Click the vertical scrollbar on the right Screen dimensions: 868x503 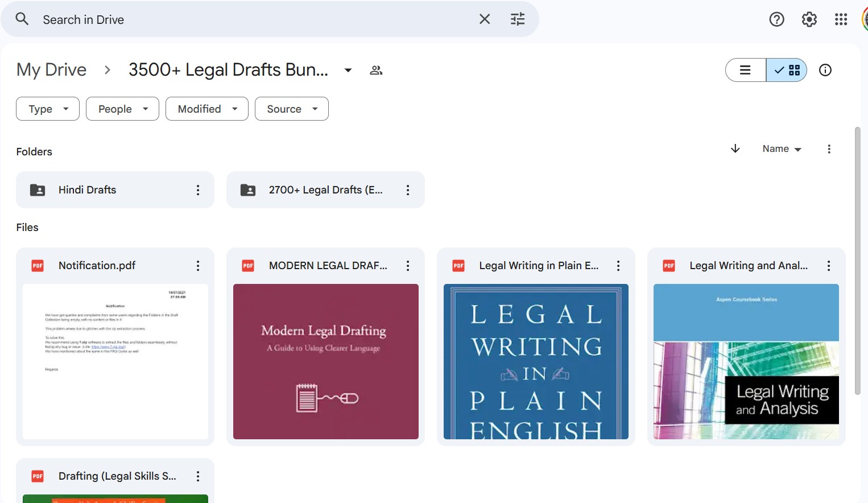click(858, 261)
